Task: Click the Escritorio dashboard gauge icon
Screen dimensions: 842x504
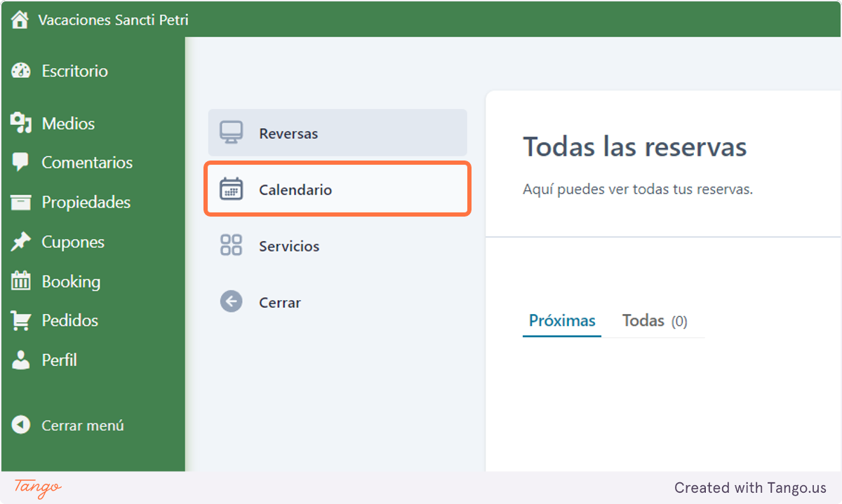Action: [x=21, y=71]
